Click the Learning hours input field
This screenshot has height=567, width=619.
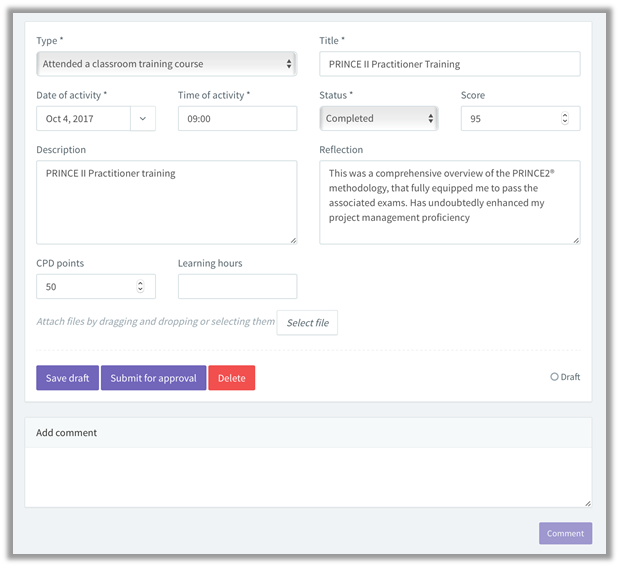pos(237,286)
